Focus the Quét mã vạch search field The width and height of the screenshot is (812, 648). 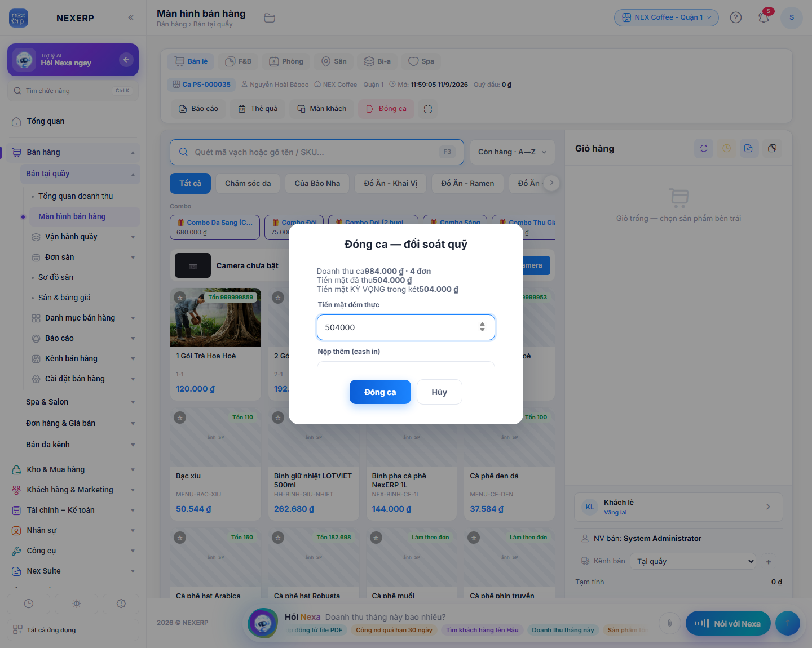[317, 152]
